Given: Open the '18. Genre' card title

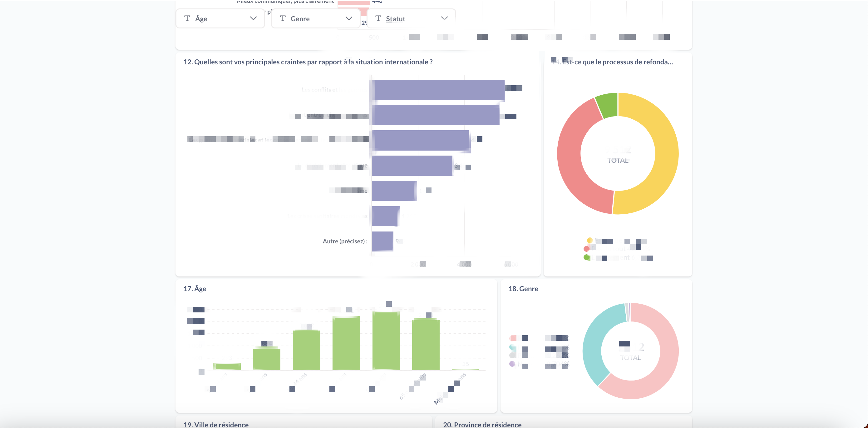Looking at the screenshot, I should pos(523,289).
